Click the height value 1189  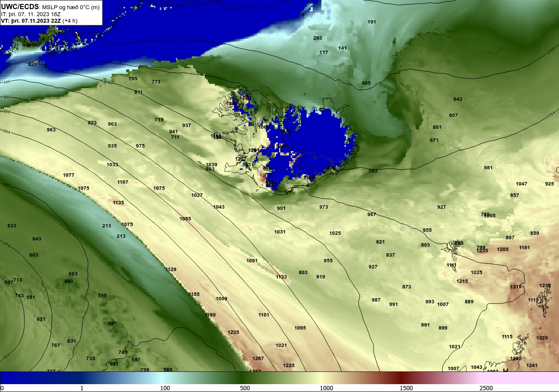[x=210, y=315]
